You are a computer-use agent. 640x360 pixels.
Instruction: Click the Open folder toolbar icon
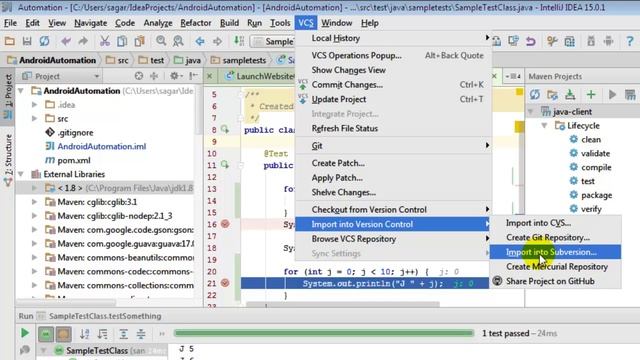point(9,41)
